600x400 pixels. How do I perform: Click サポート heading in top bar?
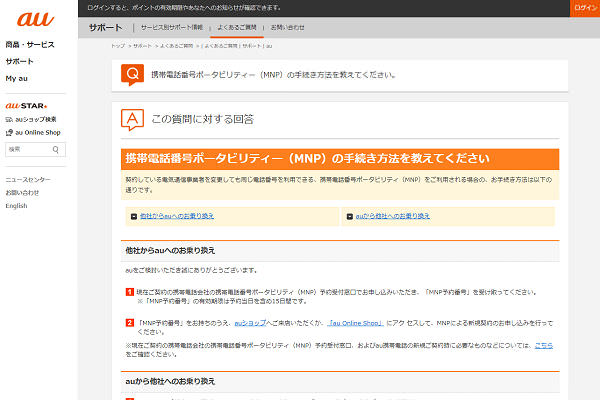105,28
